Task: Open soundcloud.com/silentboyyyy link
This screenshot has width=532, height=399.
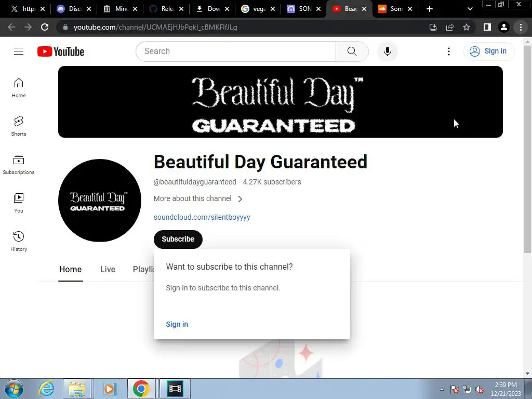Action: click(x=202, y=217)
